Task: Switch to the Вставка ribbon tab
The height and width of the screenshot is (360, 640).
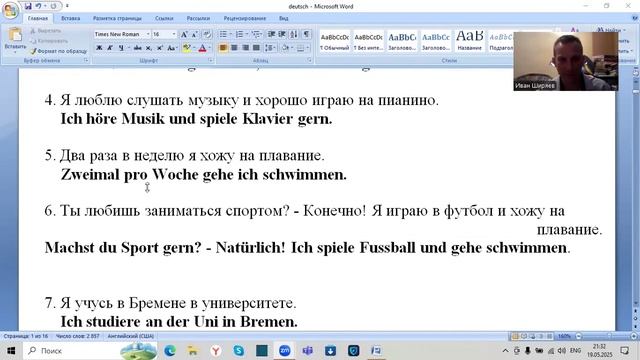Action: [70, 18]
